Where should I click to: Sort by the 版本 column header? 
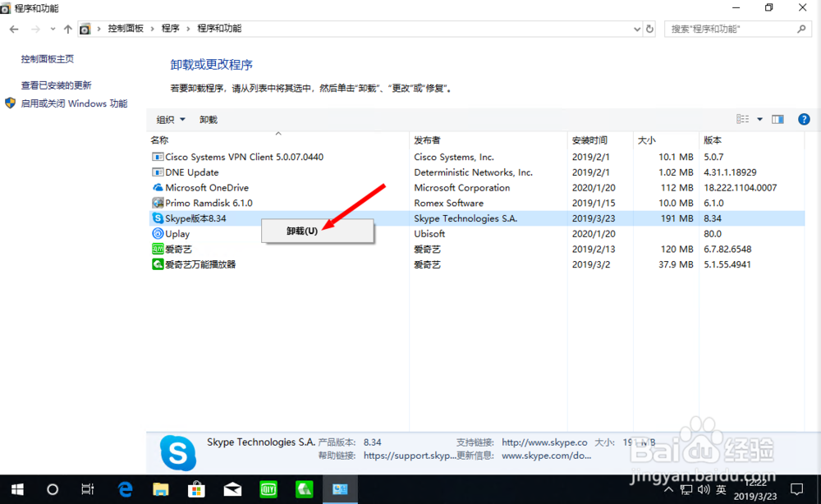coord(712,140)
